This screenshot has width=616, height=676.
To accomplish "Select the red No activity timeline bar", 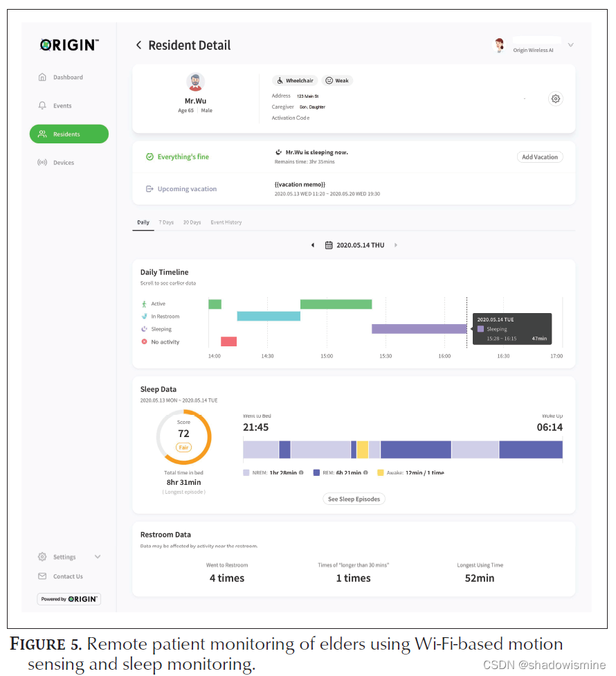I will [228, 341].
